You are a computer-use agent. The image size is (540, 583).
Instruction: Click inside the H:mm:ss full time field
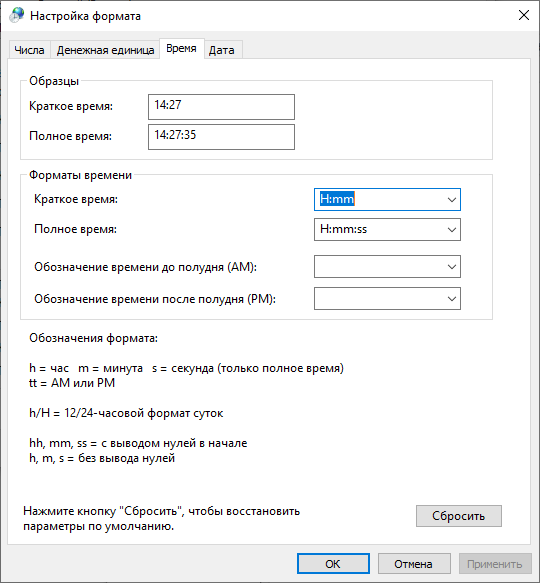(x=379, y=229)
